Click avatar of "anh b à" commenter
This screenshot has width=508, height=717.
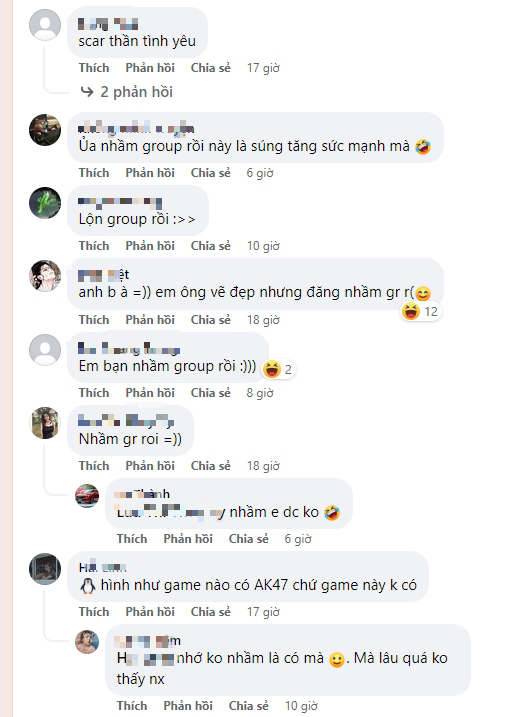(x=45, y=276)
